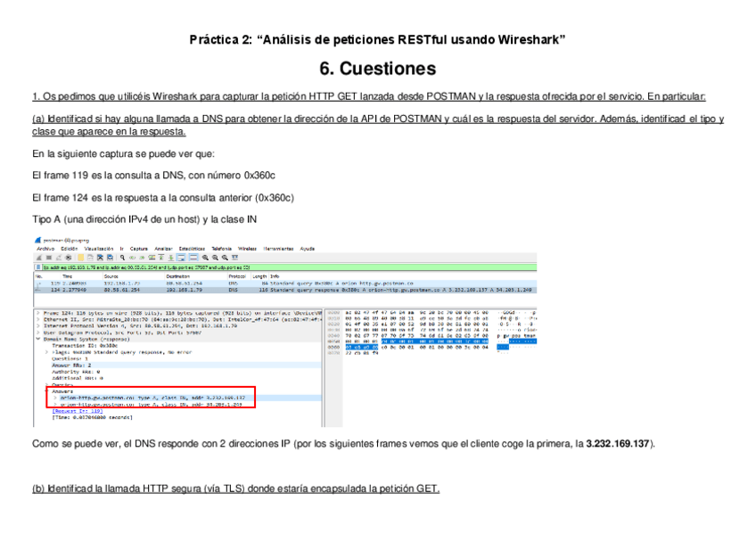Jump to the first packet icon

coord(161,258)
